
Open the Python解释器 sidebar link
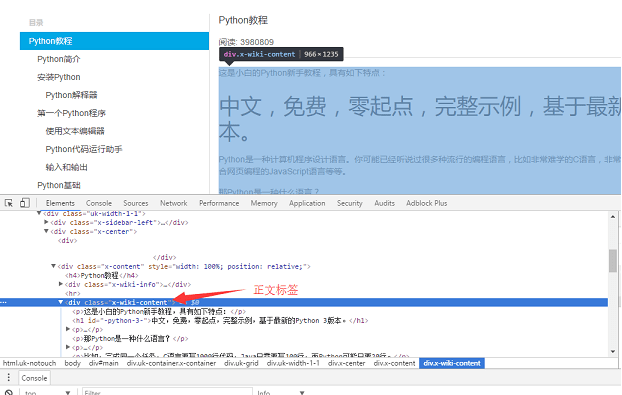[71, 95]
